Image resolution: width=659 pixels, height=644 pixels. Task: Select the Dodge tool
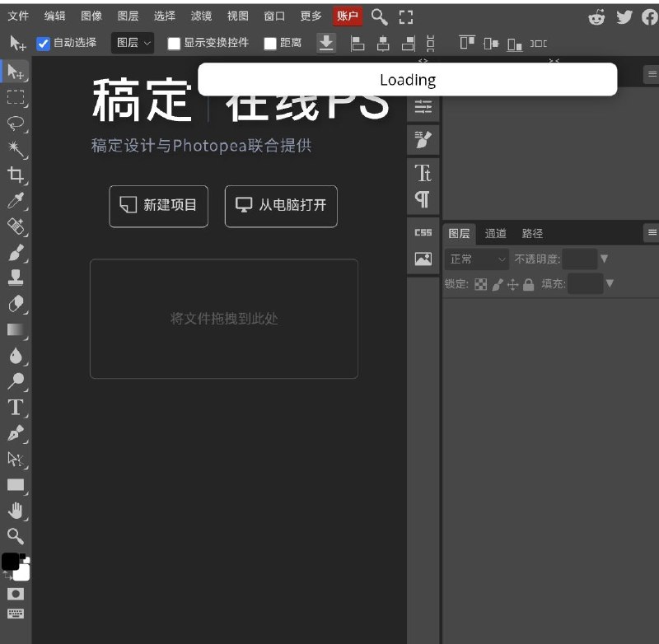[x=16, y=381]
